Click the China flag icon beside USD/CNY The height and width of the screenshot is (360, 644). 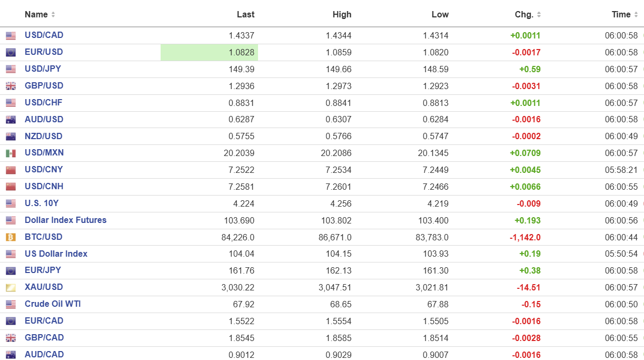[x=11, y=170]
